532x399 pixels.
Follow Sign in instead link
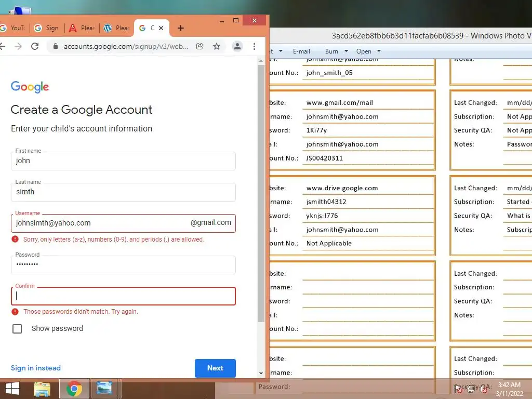[36, 368]
